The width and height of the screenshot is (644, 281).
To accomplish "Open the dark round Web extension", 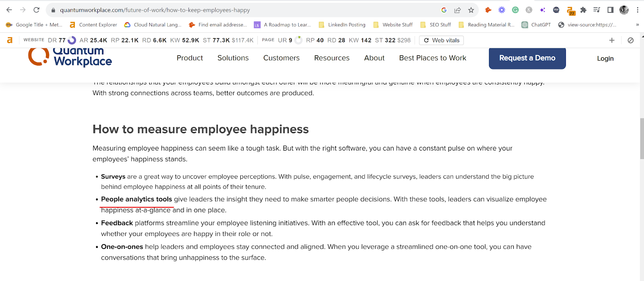I will point(556,10).
